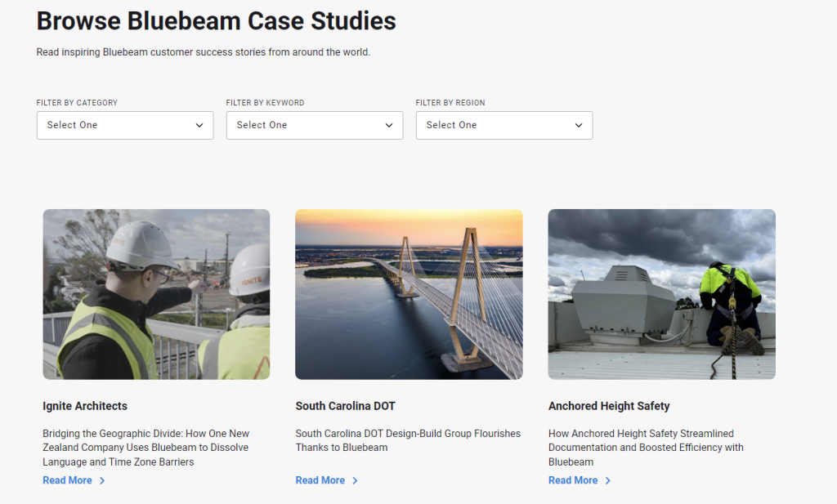This screenshot has height=504, width=837.
Task: Open the South Carolina DOT bridge image
Action: point(409,294)
